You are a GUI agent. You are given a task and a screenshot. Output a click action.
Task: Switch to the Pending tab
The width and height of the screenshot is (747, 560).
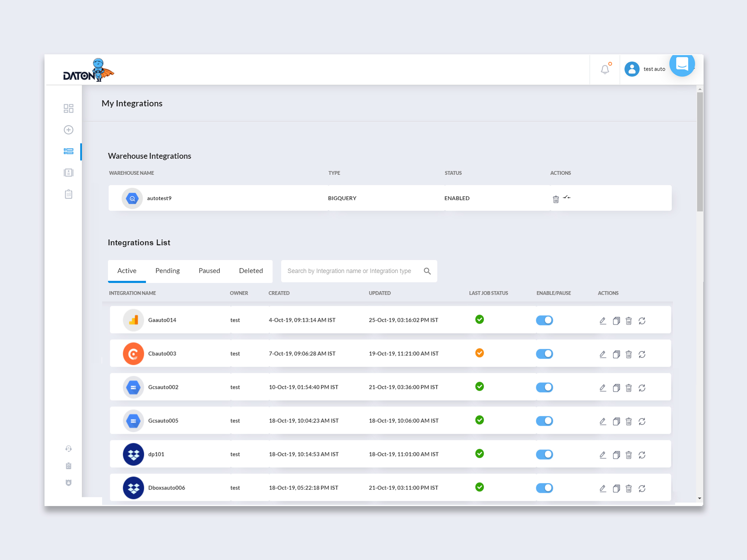point(167,271)
